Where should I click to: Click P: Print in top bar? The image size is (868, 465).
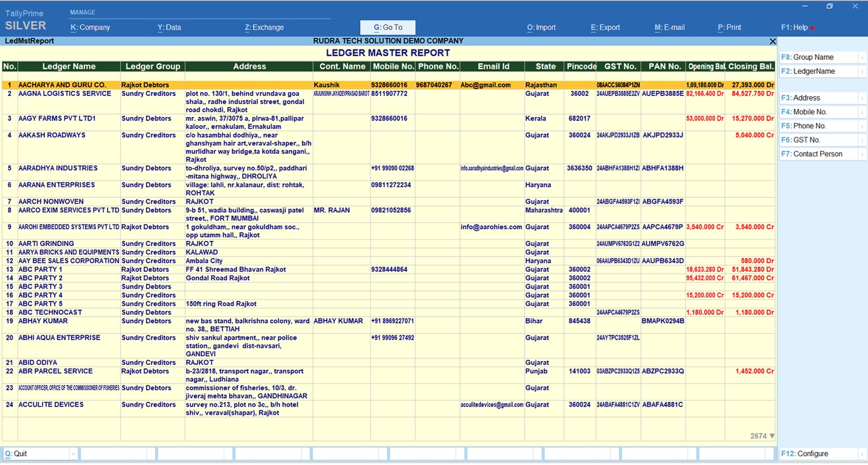click(x=729, y=27)
